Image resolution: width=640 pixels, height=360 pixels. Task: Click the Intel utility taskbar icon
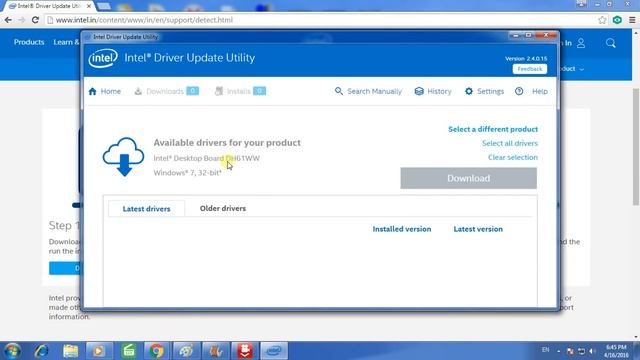(274, 351)
